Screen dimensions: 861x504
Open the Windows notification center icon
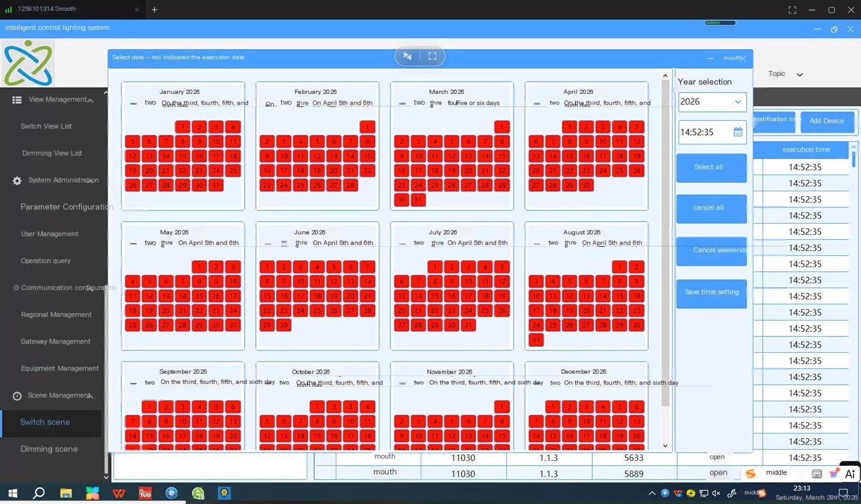coord(843,493)
